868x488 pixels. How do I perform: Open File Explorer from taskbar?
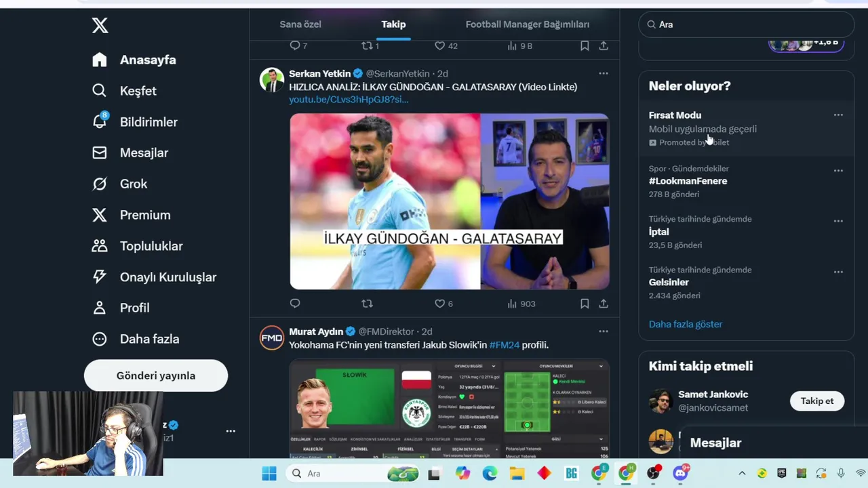coord(517,474)
